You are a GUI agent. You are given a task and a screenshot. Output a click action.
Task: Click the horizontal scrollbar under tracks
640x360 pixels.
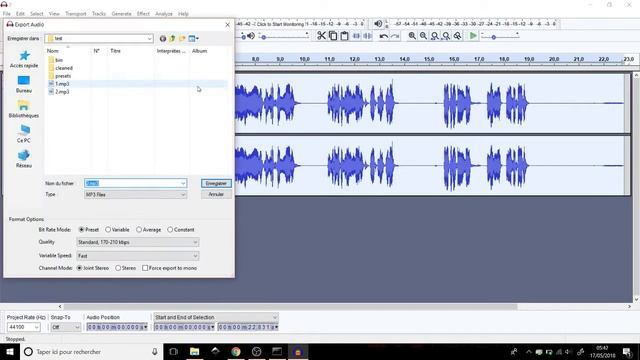click(x=290, y=307)
